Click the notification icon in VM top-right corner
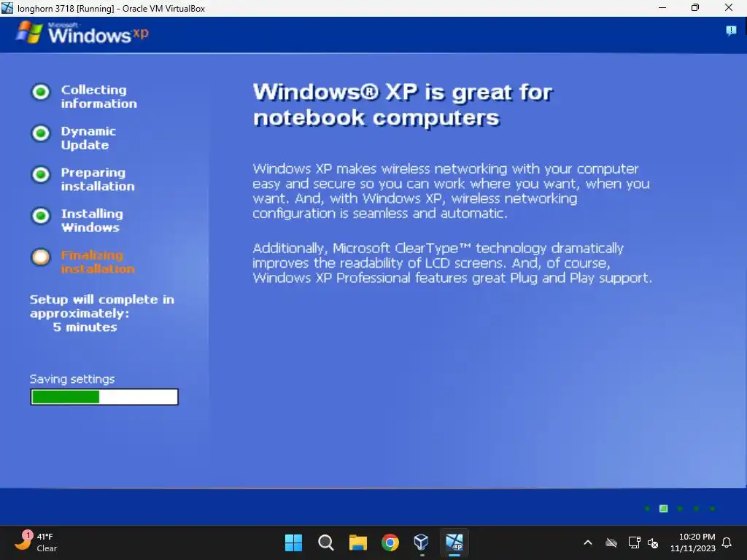This screenshot has width=747, height=560. [x=731, y=31]
